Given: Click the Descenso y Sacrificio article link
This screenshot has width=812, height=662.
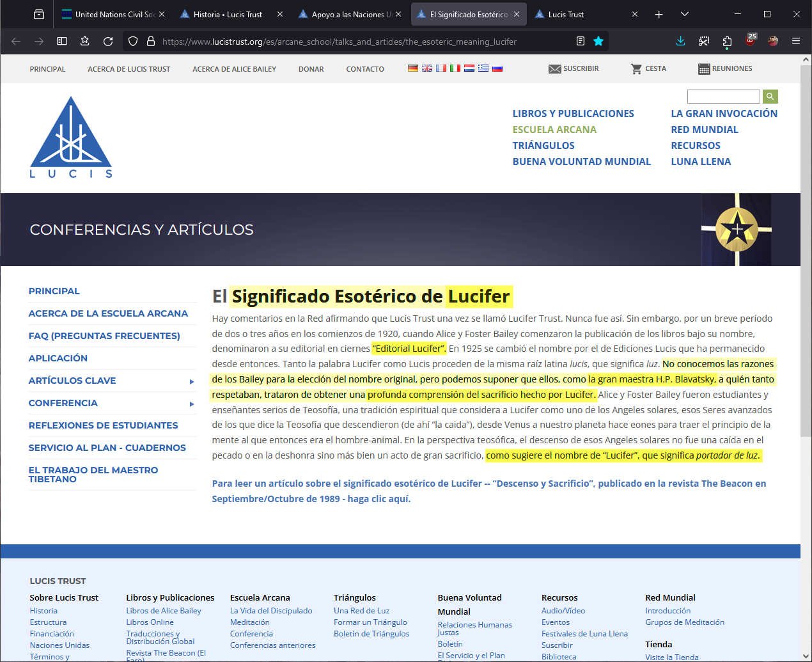Looking at the screenshot, I should coord(488,491).
